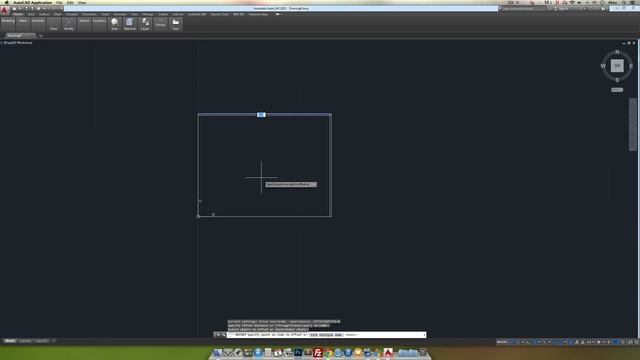The width and height of the screenshot is (640, 360).
Task: Select the Model layout tab at bottom
Action: click(x=10, y=341)
